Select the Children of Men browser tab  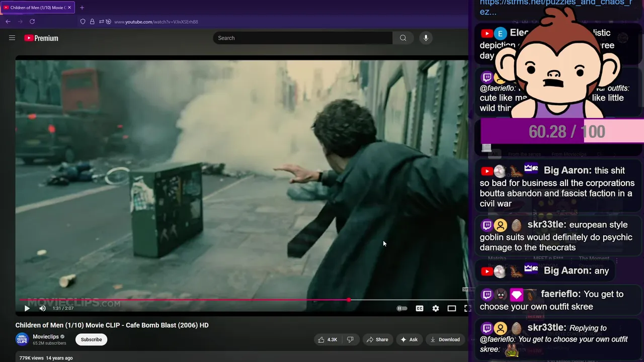[37, 8]
